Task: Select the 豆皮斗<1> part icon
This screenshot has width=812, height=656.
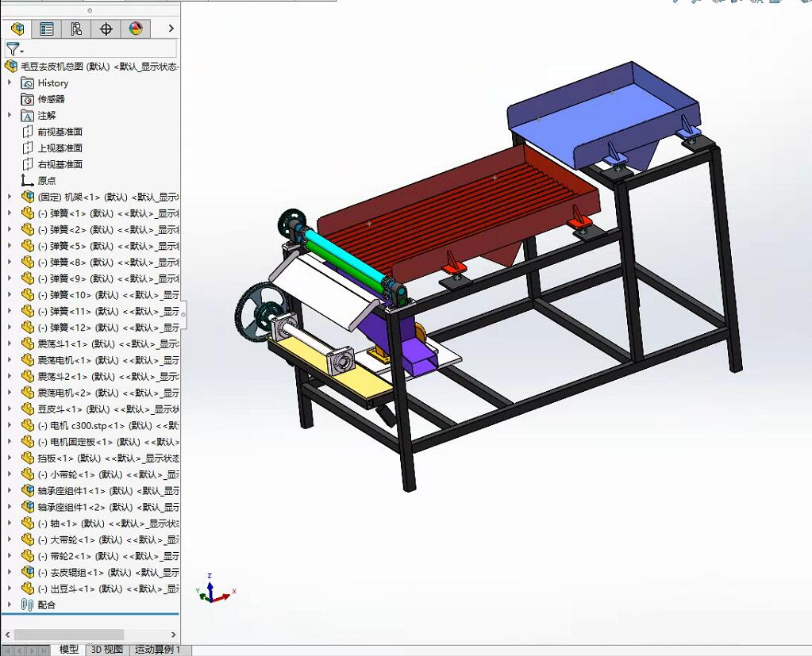Action: [x=28, y=409]
